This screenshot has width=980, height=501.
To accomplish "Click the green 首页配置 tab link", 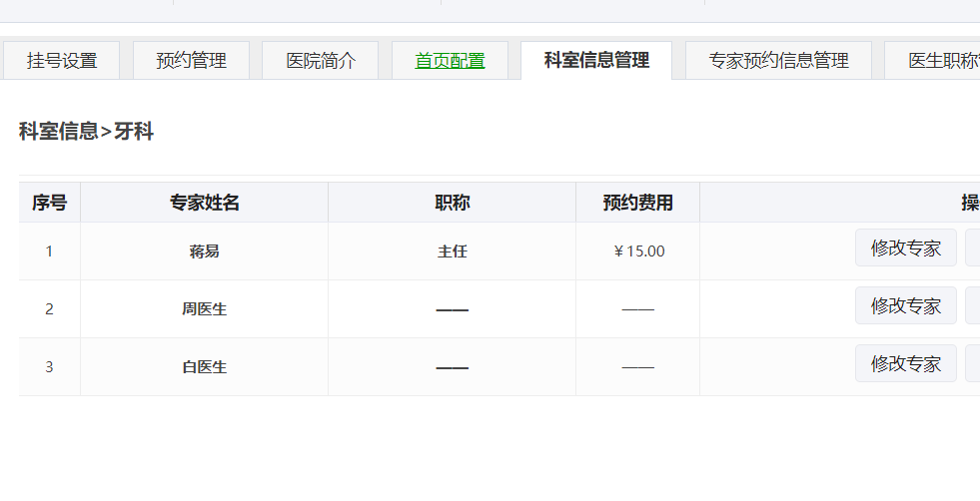I will [450, 61].
